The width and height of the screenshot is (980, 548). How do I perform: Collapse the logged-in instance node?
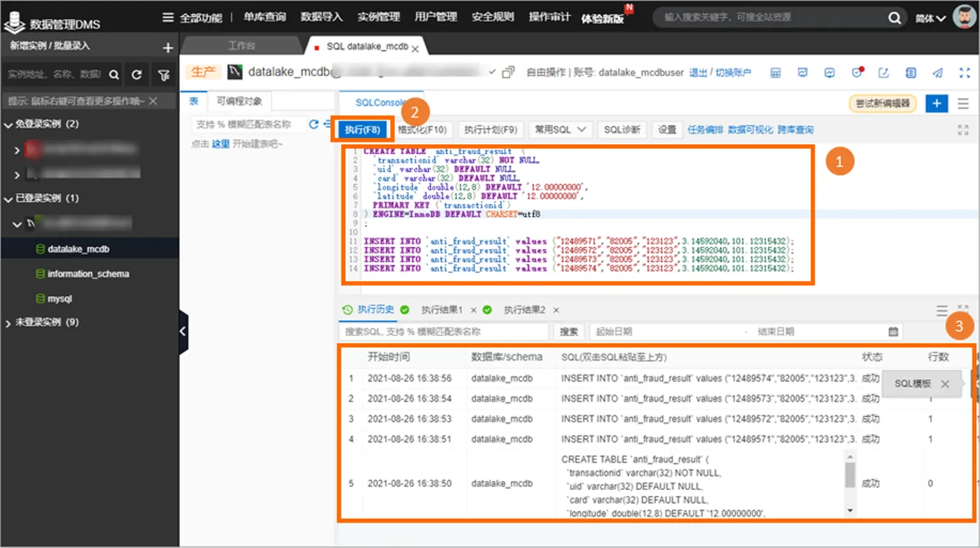pos(17,224)
